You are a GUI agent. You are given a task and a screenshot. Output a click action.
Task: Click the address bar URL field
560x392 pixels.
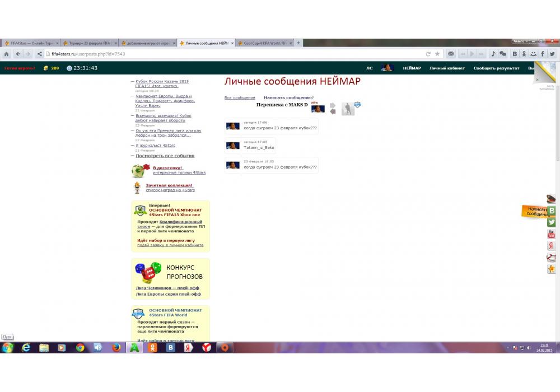[x=224, y=54]
